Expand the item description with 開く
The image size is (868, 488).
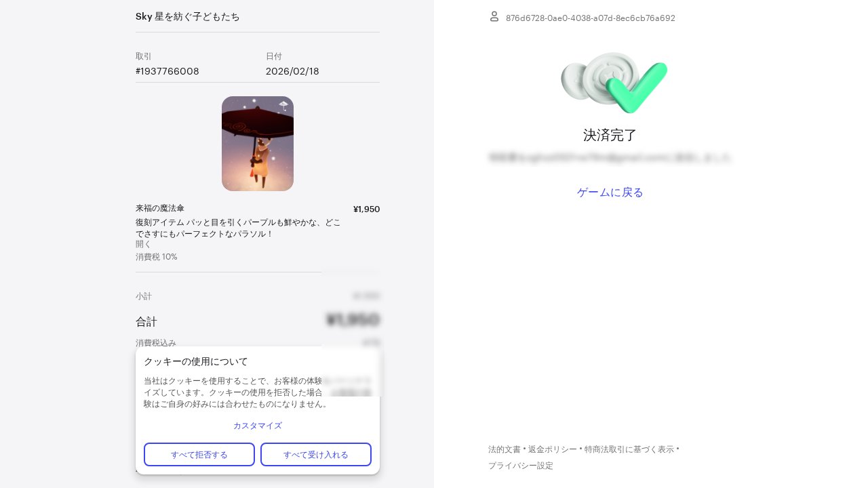(x=144, y=244)
